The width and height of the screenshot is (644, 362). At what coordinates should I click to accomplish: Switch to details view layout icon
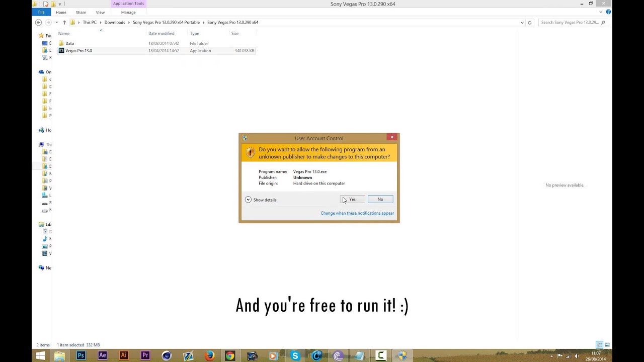pyautogui.click(x=600, y=345)
